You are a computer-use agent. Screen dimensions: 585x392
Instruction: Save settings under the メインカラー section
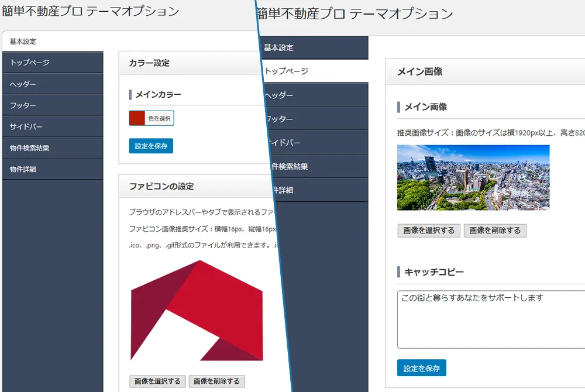[151, 146]
